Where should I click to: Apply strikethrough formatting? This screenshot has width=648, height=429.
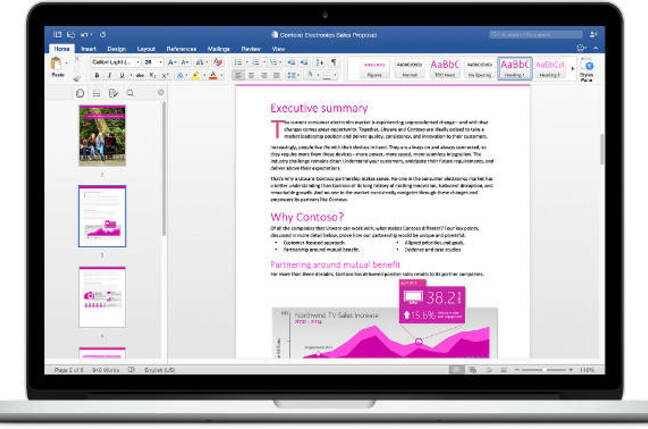[x=140, y=75]
